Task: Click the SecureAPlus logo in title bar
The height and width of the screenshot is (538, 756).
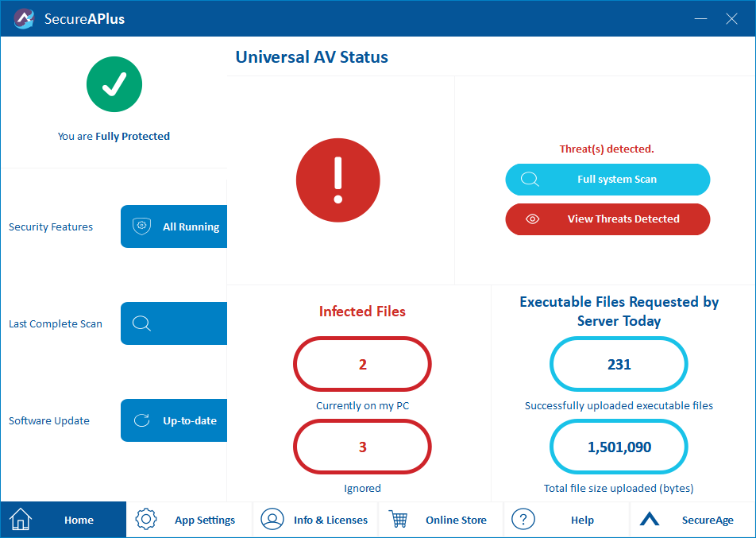Action: click(24, 18)
